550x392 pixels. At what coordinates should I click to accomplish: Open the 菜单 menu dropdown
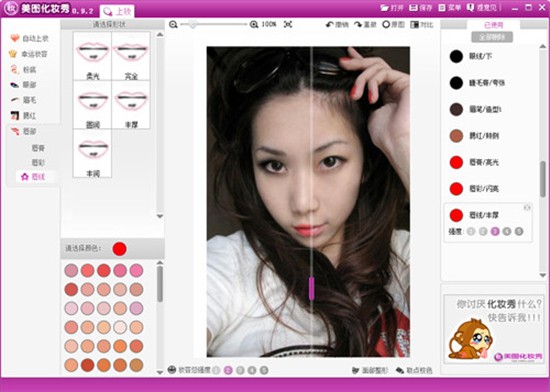450,8
